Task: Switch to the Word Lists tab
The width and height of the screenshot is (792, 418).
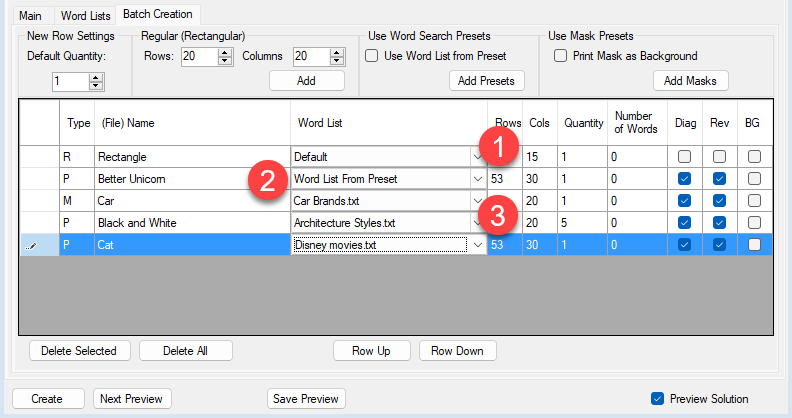Action: (86, 15)
